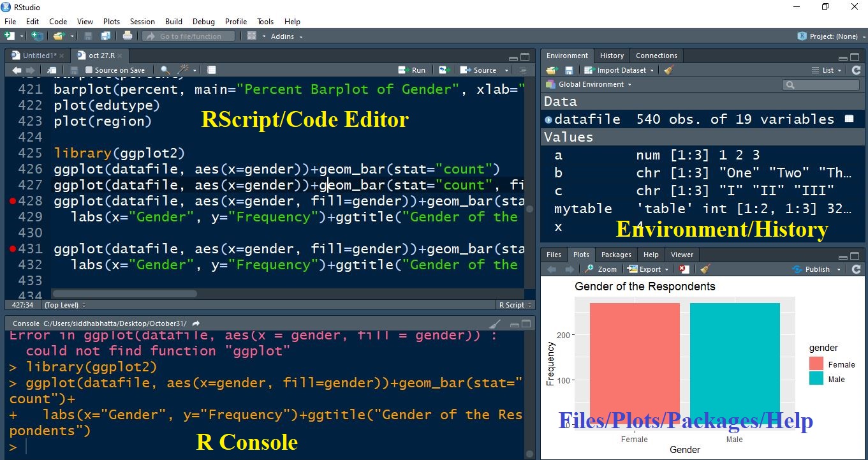Click the show in new window icon
This screenshot has width=868, height=460.
coord(52,70)
